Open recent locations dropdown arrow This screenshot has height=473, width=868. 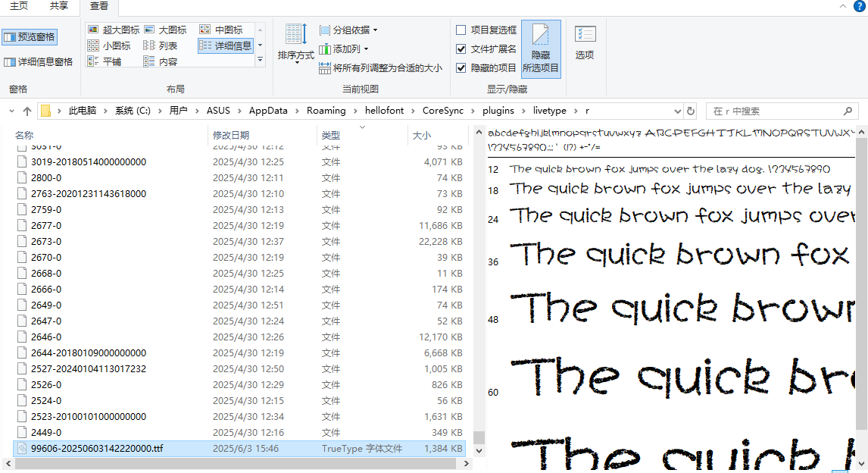click(x=11, y=111)
